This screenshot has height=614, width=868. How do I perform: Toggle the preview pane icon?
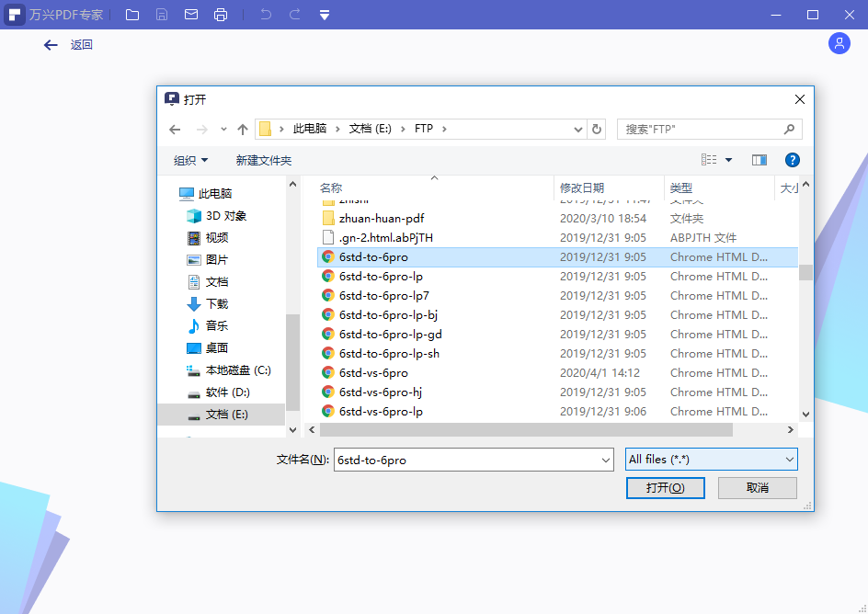tap(759, 160)
